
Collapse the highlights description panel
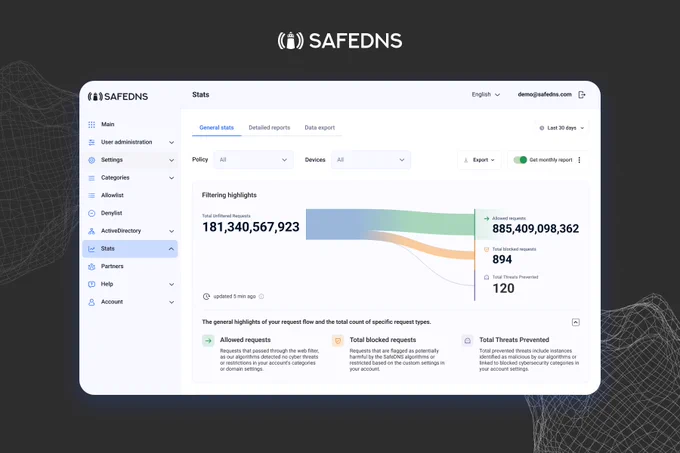click(x=575, y=322)
